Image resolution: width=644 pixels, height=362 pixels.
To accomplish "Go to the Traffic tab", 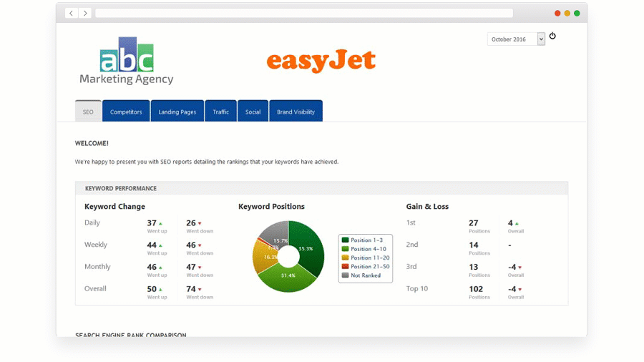I will [220, 111].
